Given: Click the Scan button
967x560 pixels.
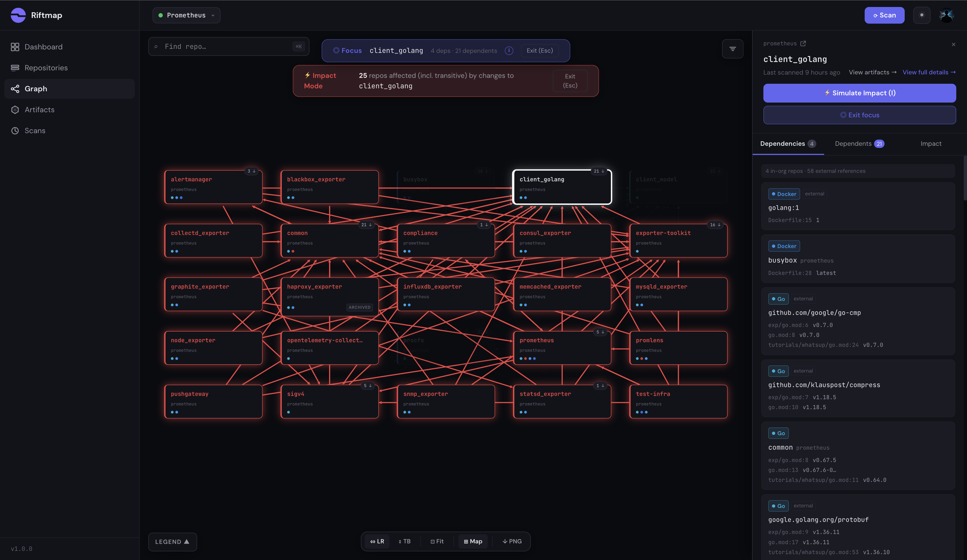Looking at the screenshot, I should point(884,15).
